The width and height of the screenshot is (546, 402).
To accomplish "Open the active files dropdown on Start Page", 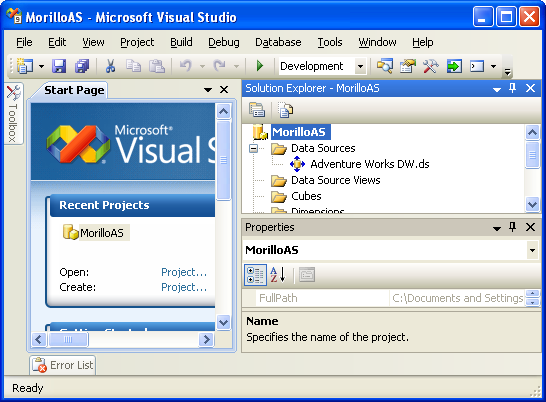I will click(x=208, y=90).
